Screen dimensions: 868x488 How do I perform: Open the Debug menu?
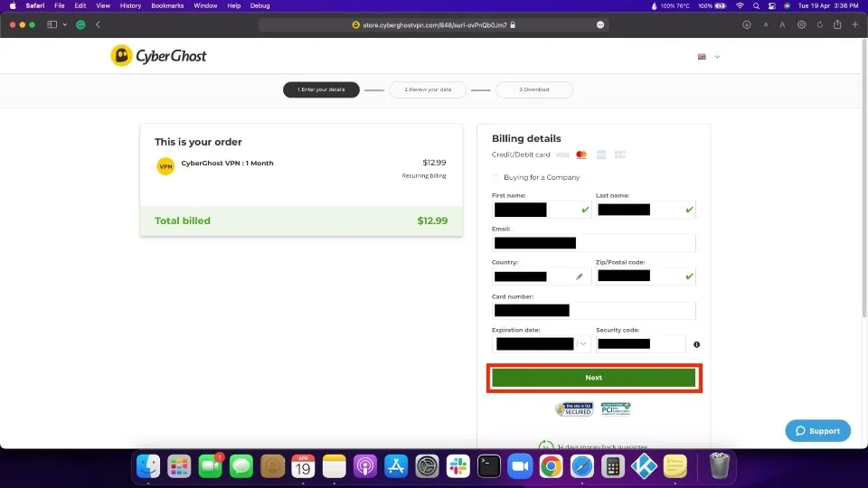coord(259,5)
